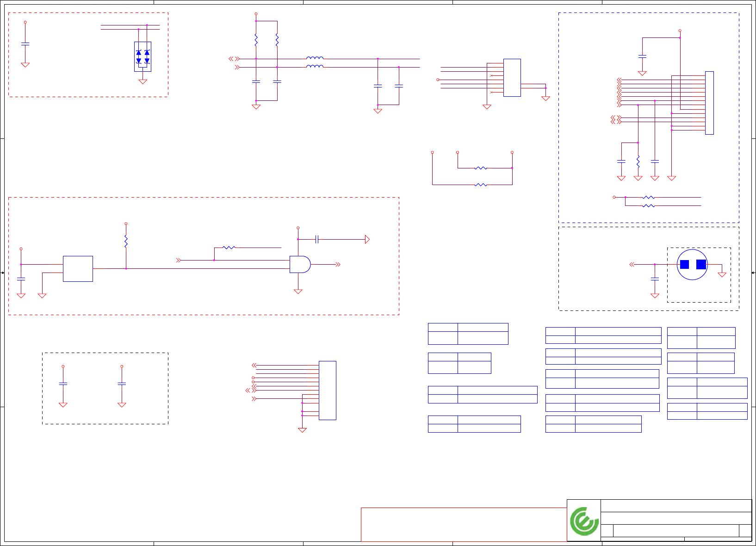Select the circular component with two blue pads
756x546 pixels.
[x=692, y=265]
